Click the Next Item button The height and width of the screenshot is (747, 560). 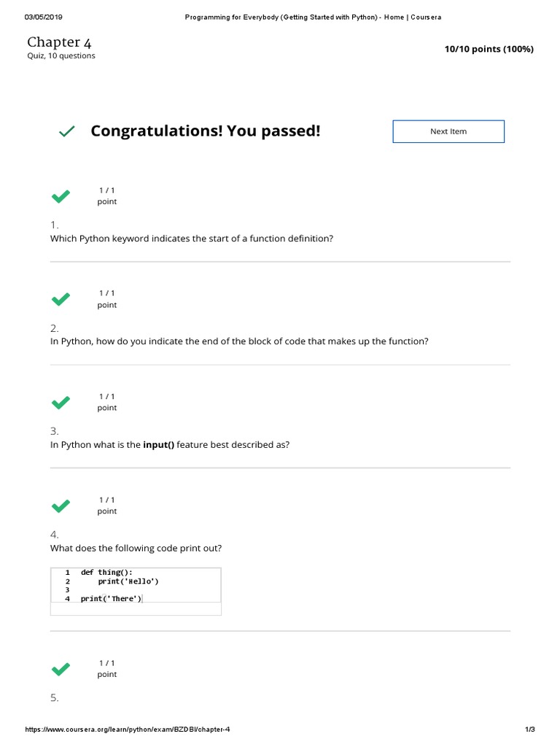[448, 131]
